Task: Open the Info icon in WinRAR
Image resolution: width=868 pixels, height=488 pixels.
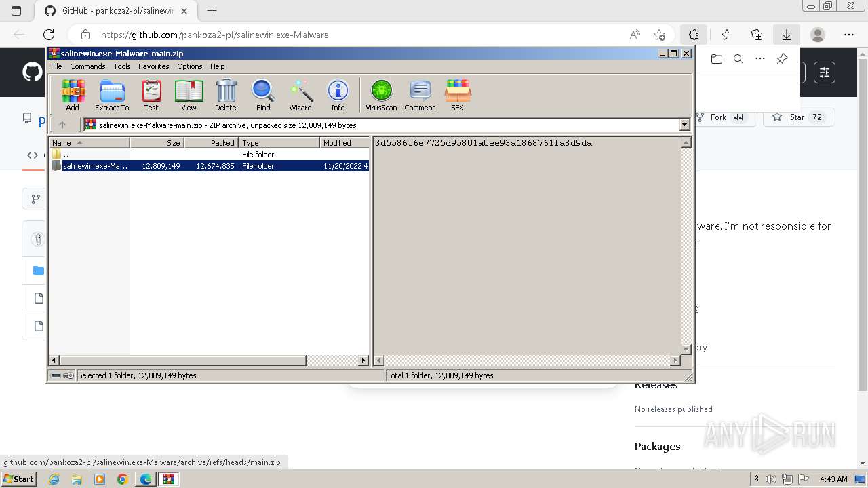Action: click(338, 95)
